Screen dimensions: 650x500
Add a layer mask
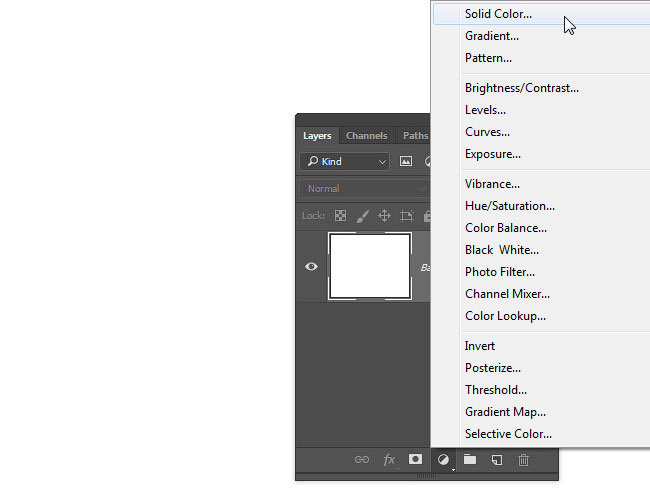[415, 459]
